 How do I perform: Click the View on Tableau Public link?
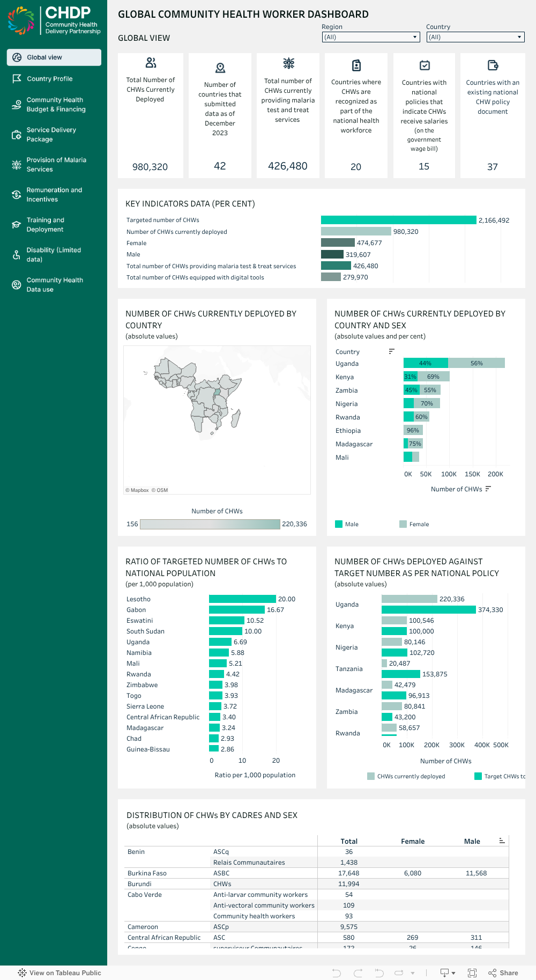[x=60, y=972]
